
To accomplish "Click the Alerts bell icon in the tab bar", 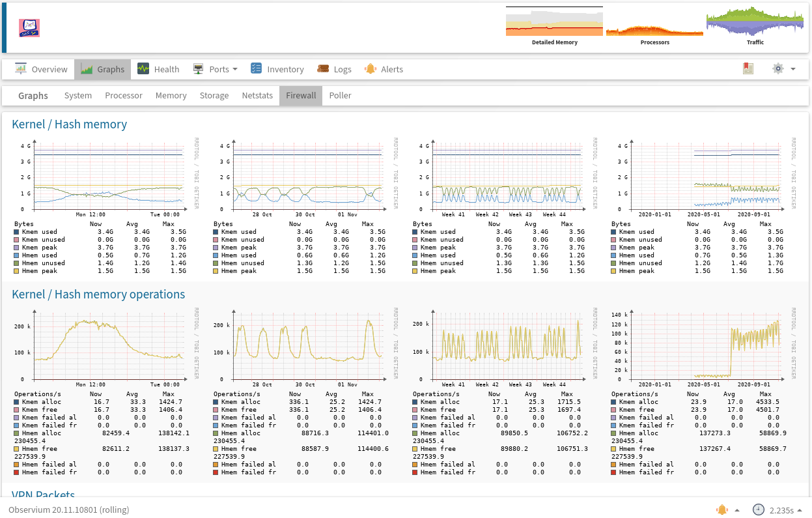I will 371,68.
